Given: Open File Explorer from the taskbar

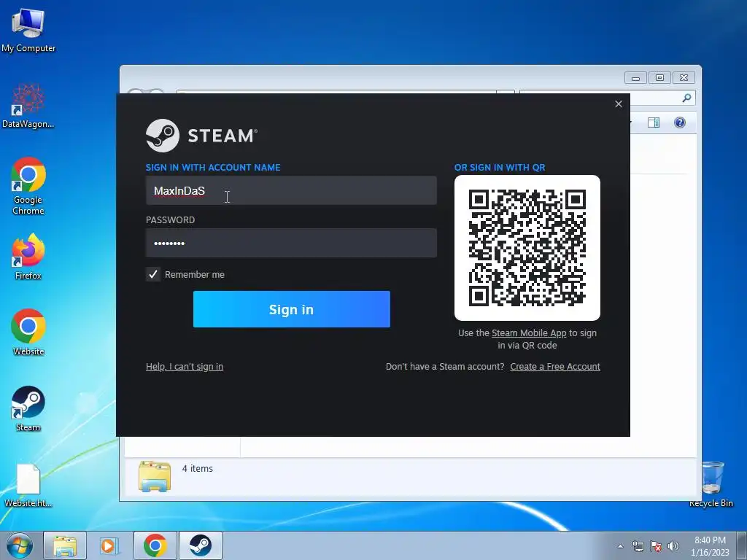Looking at the screenshot, I should pos(65,545).
